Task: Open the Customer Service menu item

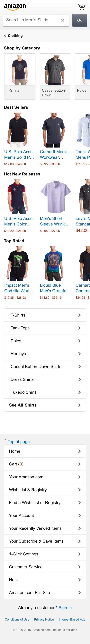Action: [x=45, y=567]
